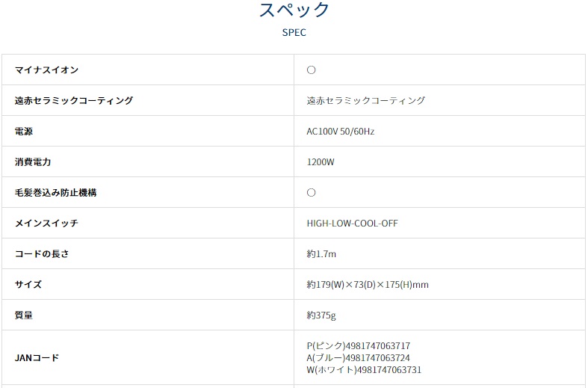This screenshot has width=588, height=388.
Task: Select the メインスイッチ row label
Action: click(46, 223)
